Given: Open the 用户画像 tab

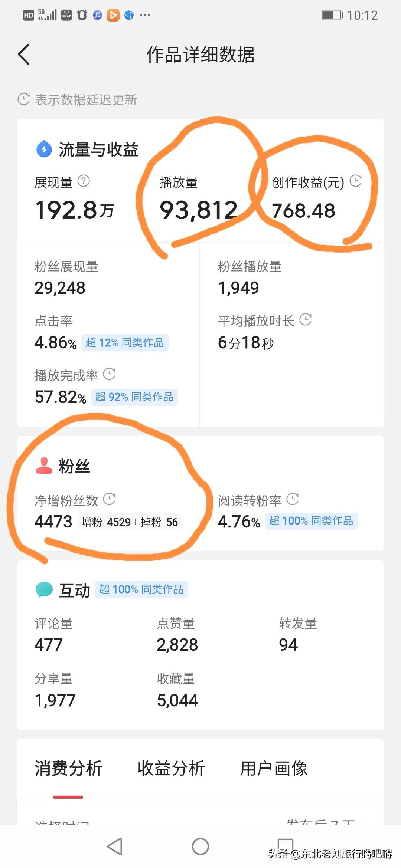Looking at the screenshot, I should click(x=274, y=768).
